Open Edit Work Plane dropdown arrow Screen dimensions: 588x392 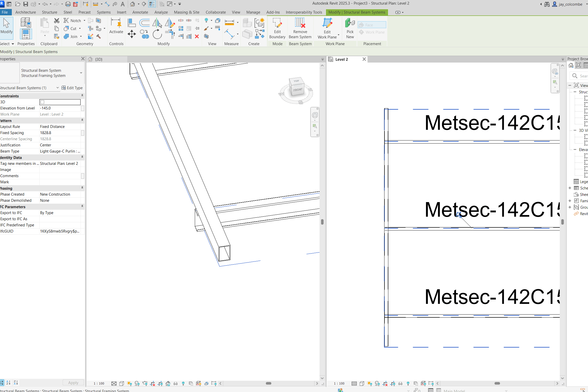(x=339, y=35)
